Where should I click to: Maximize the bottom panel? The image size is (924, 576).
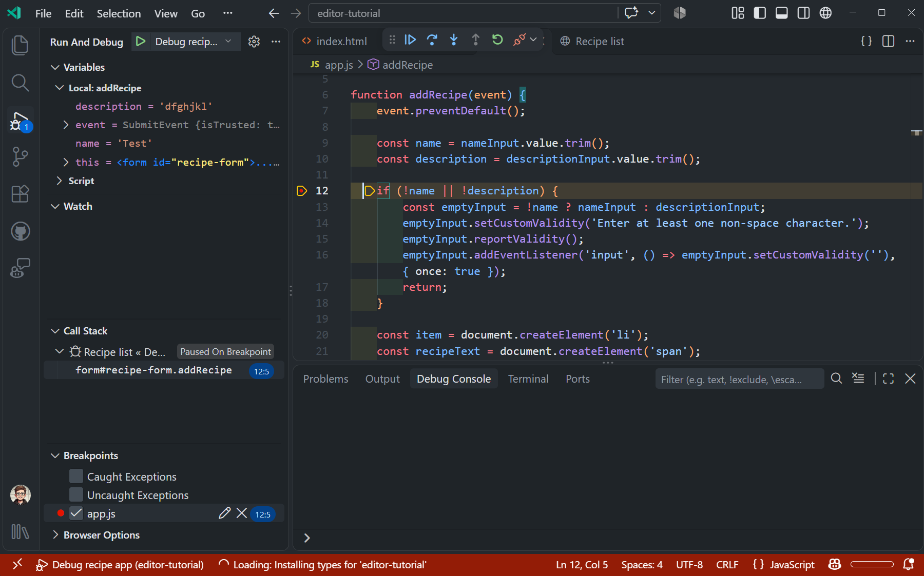889,379
